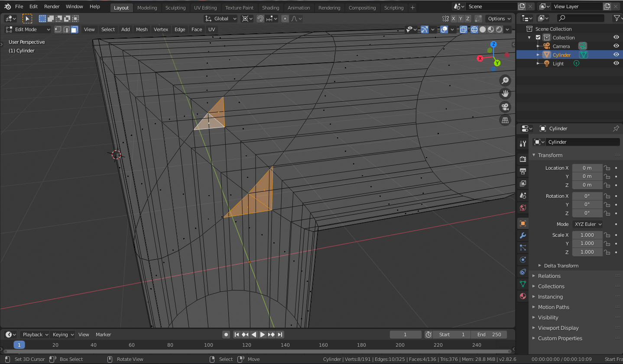Screen dimensions: 623x364
Task: Expand the Custom Properties panel
Action: click(559, 338)
